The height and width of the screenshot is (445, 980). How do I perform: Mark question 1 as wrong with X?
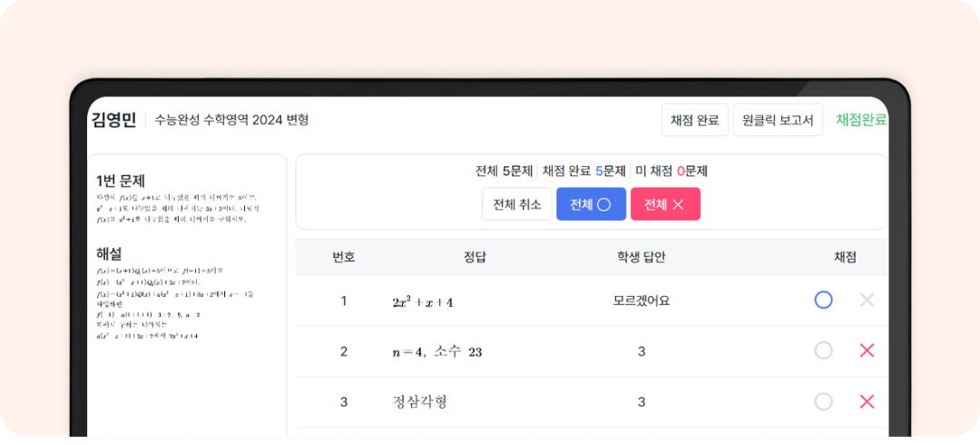pos(867,300)
